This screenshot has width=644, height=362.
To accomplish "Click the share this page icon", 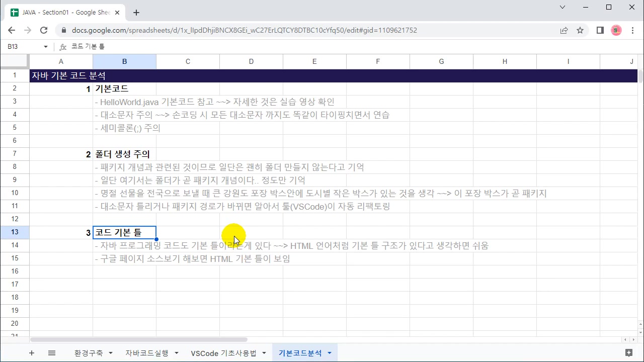I will coord(564,30).
